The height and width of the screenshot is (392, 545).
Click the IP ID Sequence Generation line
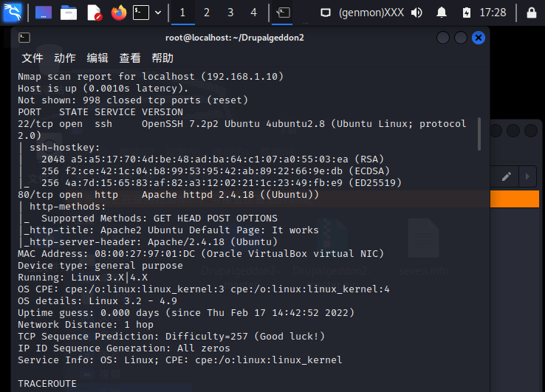coord(124,348)
